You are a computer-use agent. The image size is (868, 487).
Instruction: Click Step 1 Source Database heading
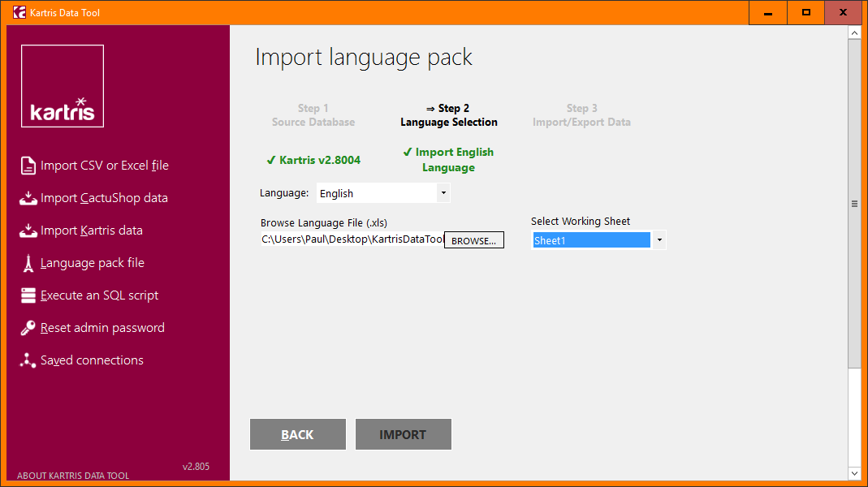(313, 115)
